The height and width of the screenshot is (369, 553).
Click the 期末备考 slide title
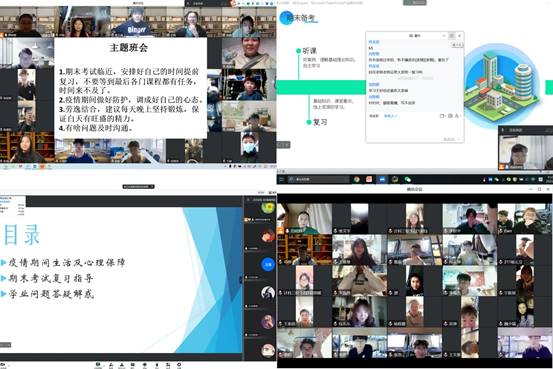[x=301, y=18]
